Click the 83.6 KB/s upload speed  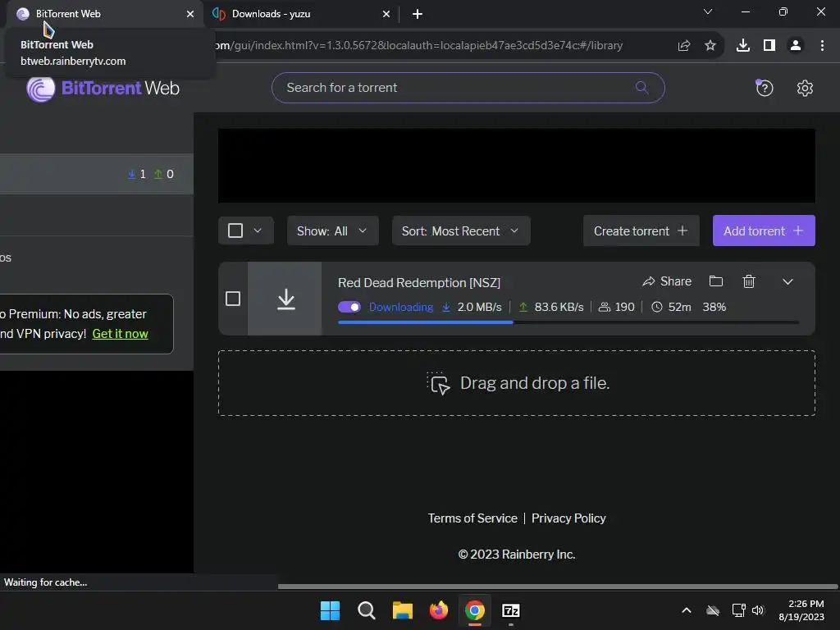point(559,307)
